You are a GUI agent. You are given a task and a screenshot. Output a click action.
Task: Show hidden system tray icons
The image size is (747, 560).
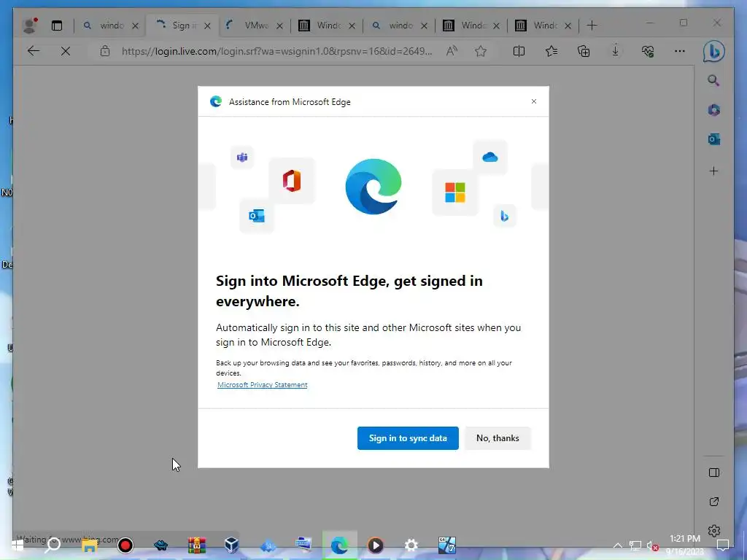(617, 545)
